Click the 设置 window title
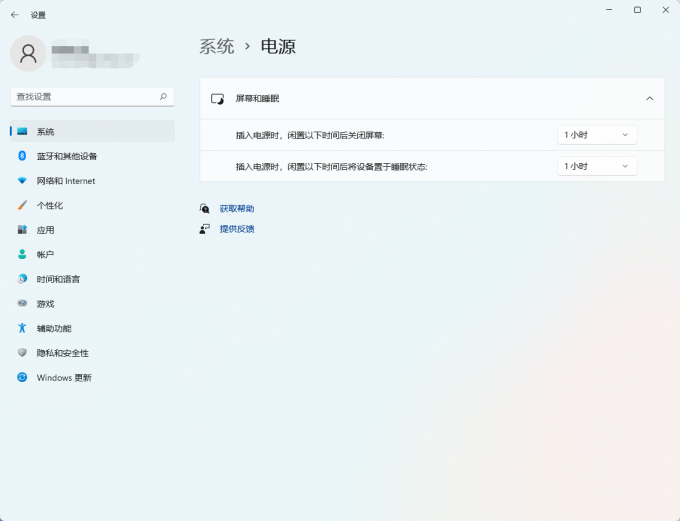 point(38,15)
